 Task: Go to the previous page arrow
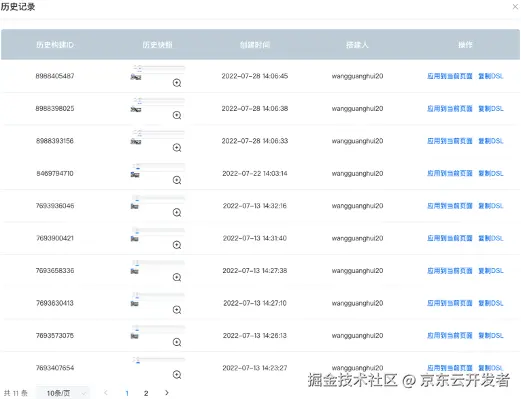pyautogui.click(x=106, y=393)
